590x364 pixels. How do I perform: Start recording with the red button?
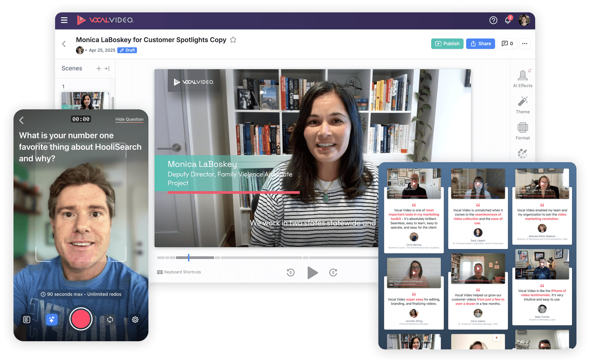click(x=81, y=319)
